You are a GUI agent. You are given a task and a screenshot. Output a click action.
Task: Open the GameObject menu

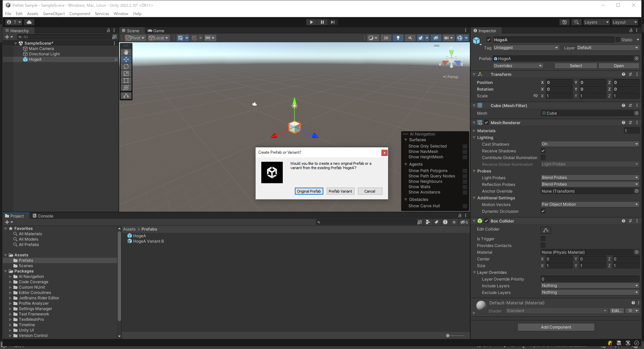54,14
